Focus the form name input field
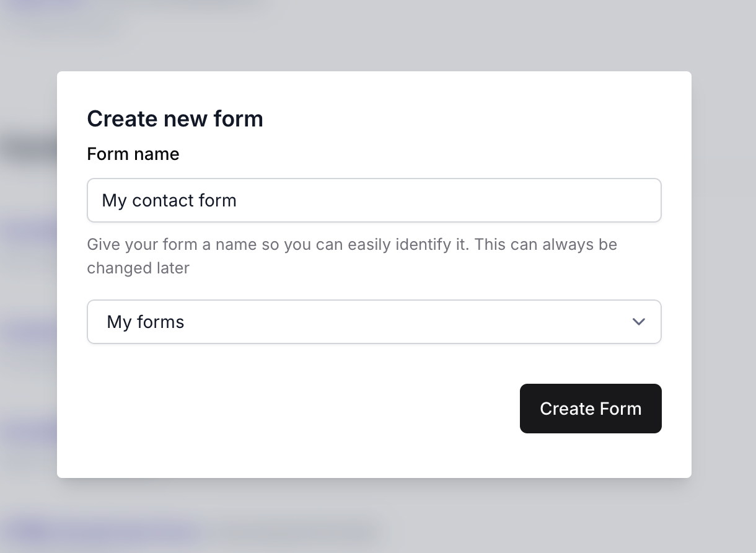The image size is (756, 553). tap(374, 200)
